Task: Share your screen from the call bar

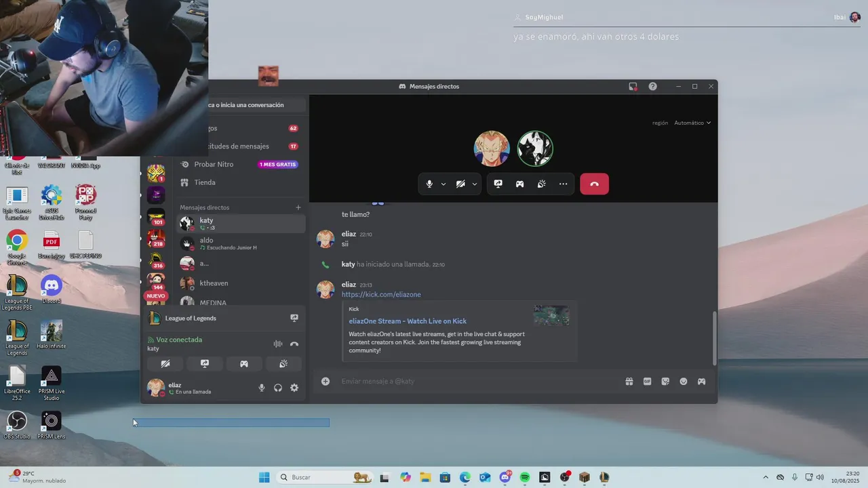Action: [x=498, y=184]
